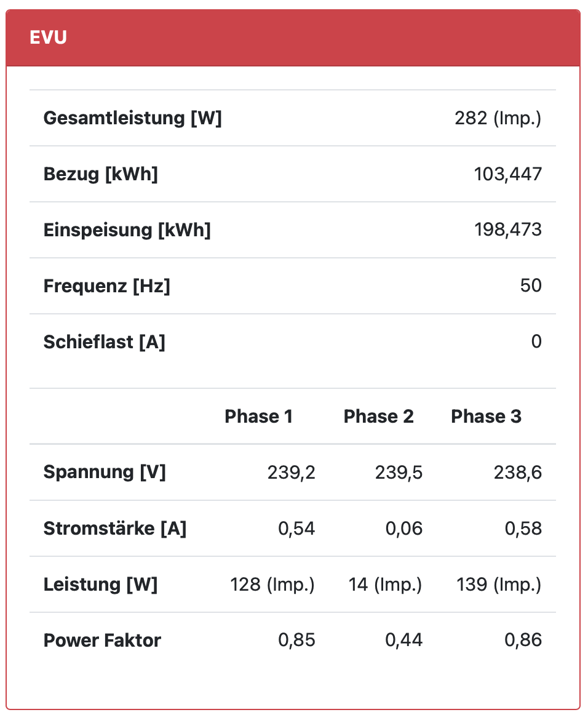Image resolution: width=588 pixels, height=715 pixels.
Task: Select the 282 (Imp.) total power value
Action: [x=498, y=118]
